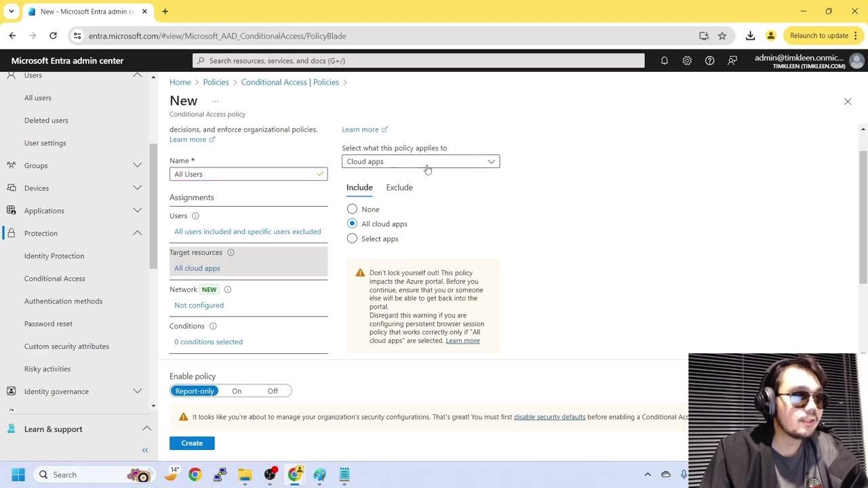Click info icon next to Conditions

point(213,327)
